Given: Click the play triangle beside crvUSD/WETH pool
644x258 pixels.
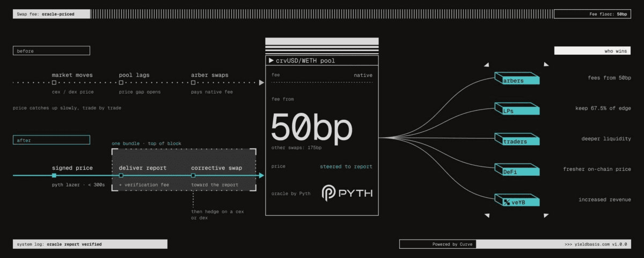Looking at the screenshot, I should point(271,61).
